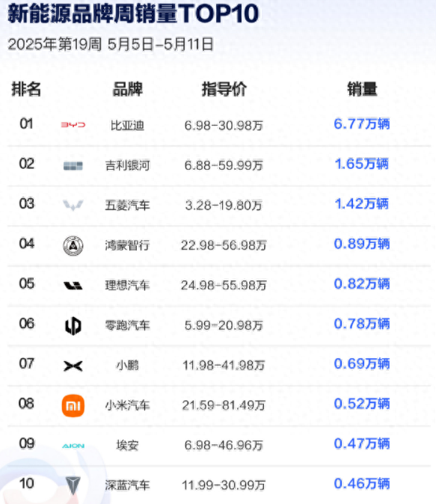
Task: Select the Deepal triangle logo
Action: click(x=73, y=485)
